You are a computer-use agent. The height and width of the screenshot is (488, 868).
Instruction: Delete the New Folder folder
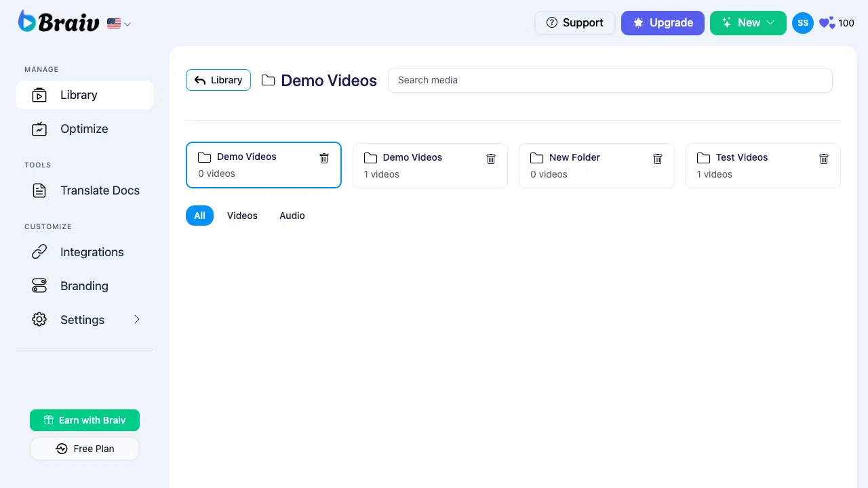click(658, 159)
